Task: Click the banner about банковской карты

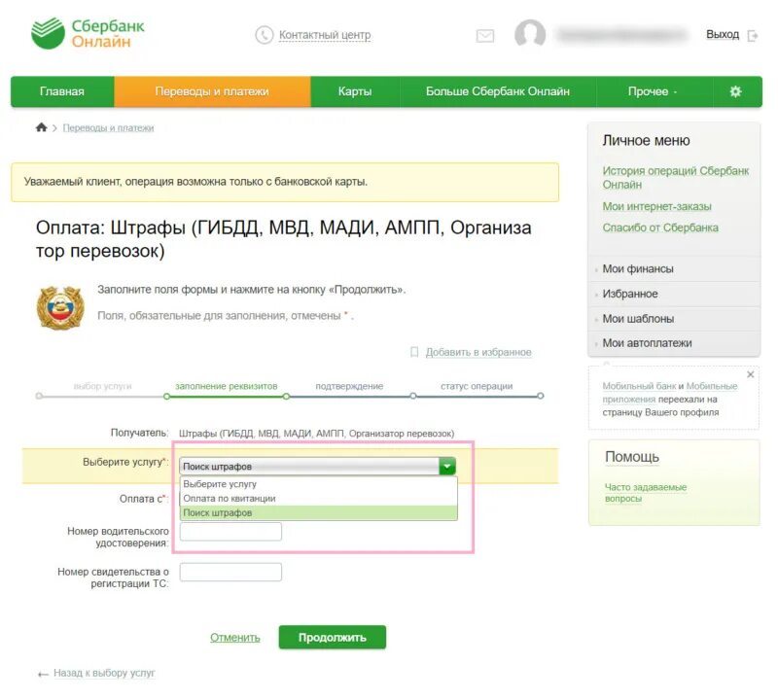Action: (x=285, y=182)
